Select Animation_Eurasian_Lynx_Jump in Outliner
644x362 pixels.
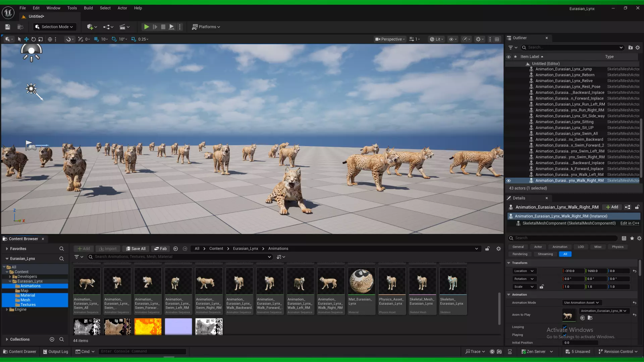[x=563, y=69]
